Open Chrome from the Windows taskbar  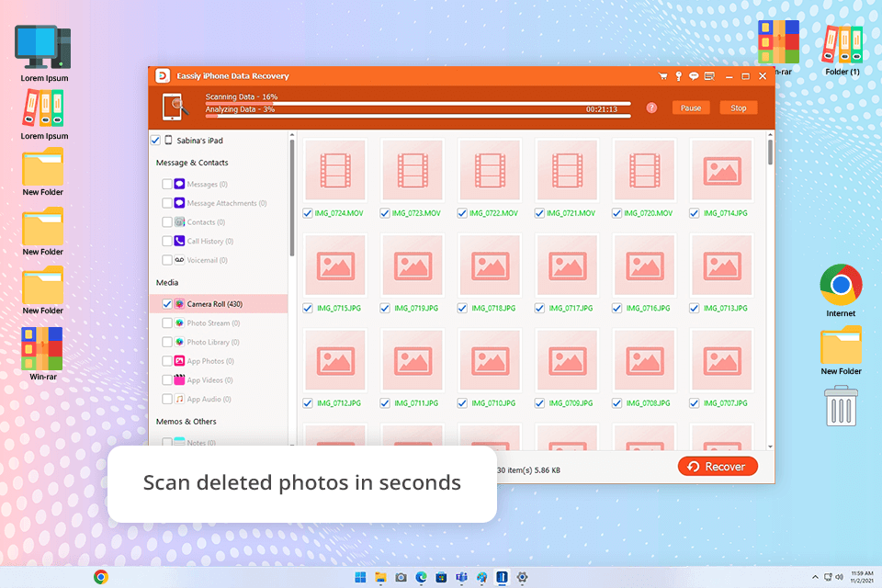[x=101, y=577]
